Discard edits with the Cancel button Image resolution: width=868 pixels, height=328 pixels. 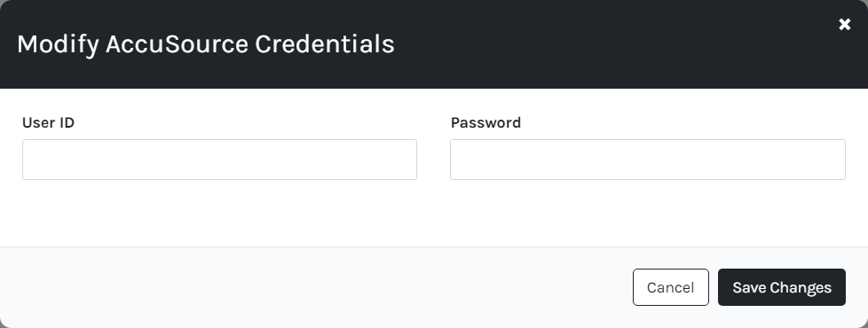[x=670, y=287]
